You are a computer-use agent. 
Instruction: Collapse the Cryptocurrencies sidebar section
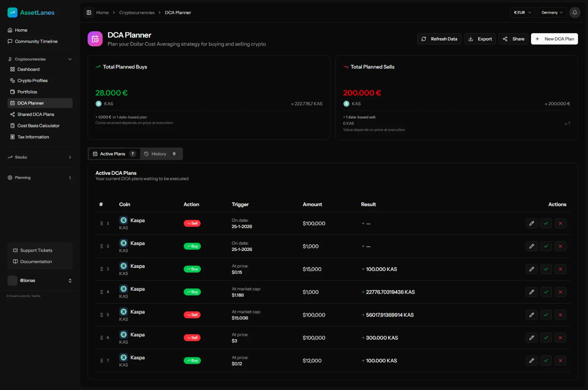[40, 59]
